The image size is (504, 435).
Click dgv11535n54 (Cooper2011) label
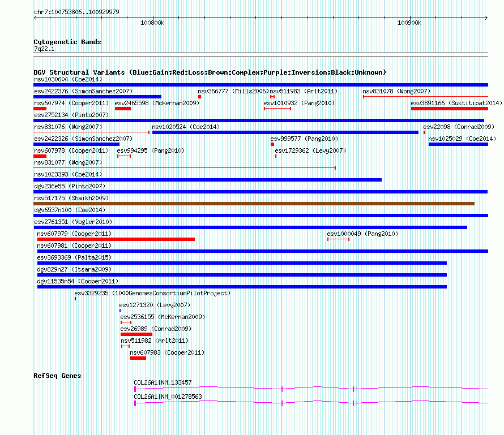click(x=78, y=281)
